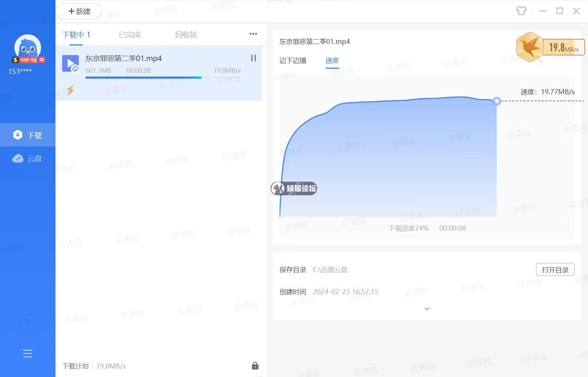Open the three-dot more options menu
The height and width of the screenshot is (377, 588).
(253, 34)
